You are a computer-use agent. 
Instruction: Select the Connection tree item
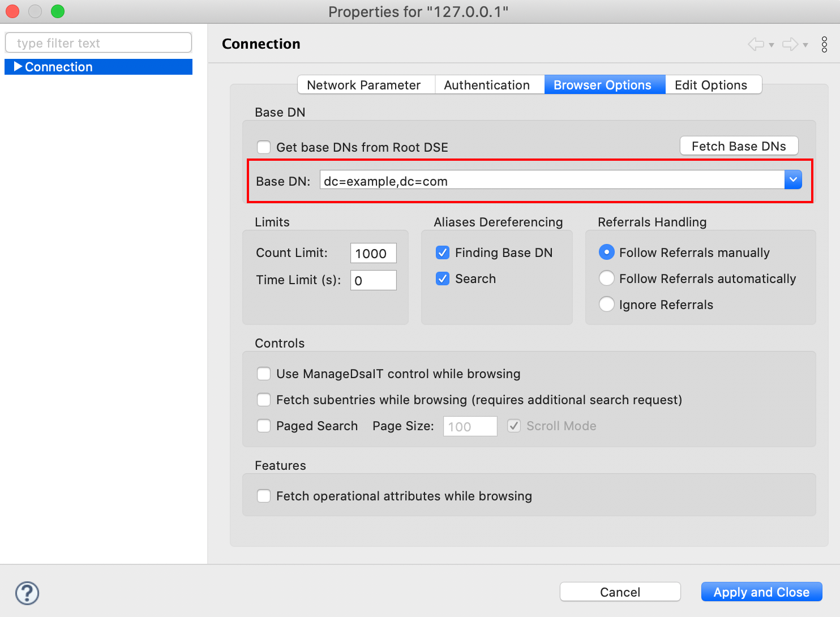coord(98,67)
